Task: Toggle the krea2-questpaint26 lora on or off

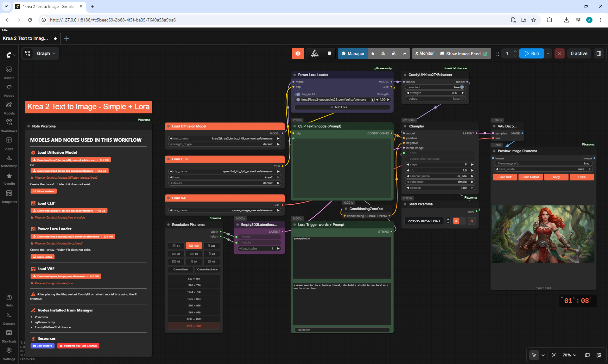Action: (297, 100)
